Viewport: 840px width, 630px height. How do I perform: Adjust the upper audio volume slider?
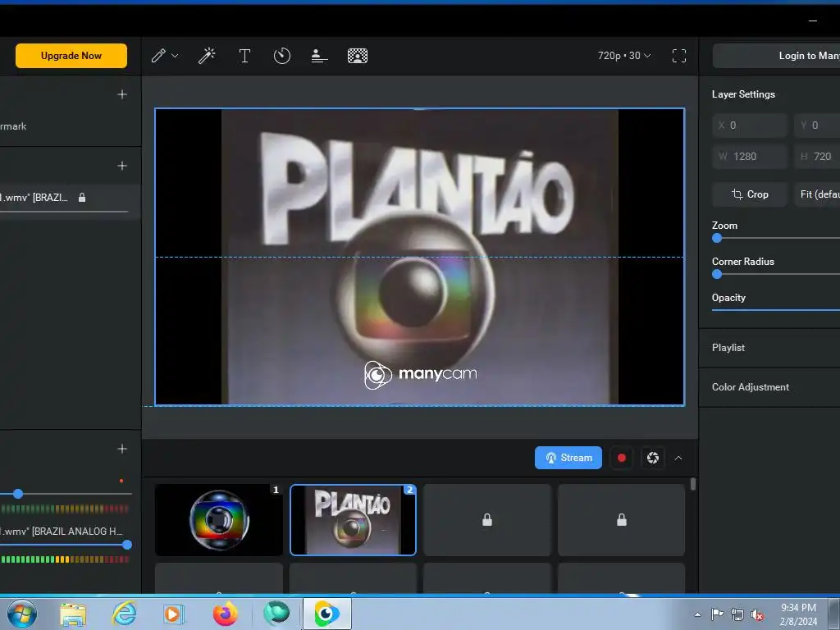pos(18,493)
